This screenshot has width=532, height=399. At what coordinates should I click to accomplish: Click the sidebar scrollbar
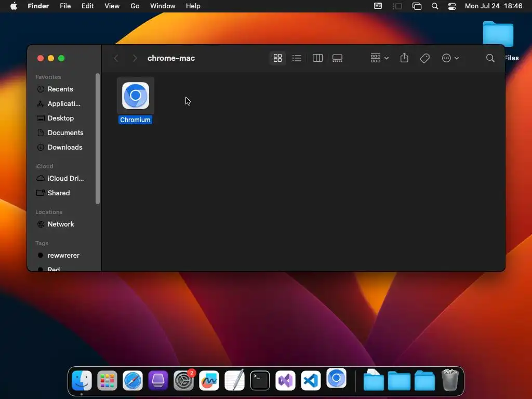pyautogui.click(x=98, y=139)
